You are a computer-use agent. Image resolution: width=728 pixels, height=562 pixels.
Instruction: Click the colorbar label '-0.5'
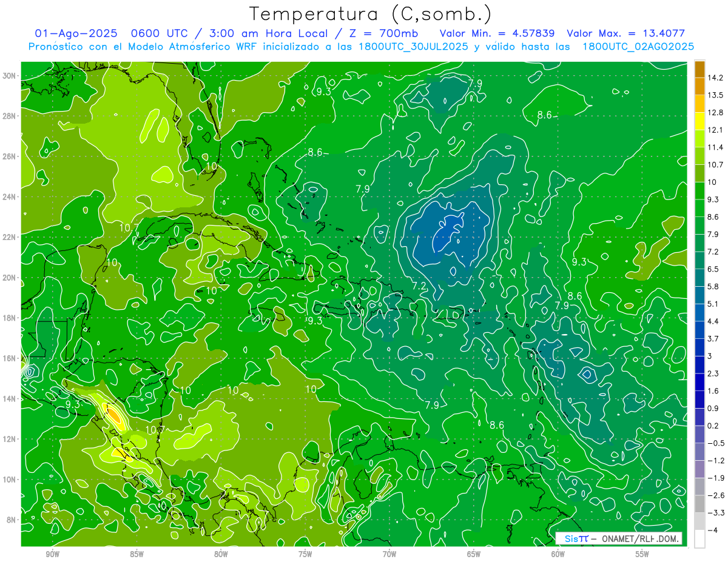click(716, 443)
